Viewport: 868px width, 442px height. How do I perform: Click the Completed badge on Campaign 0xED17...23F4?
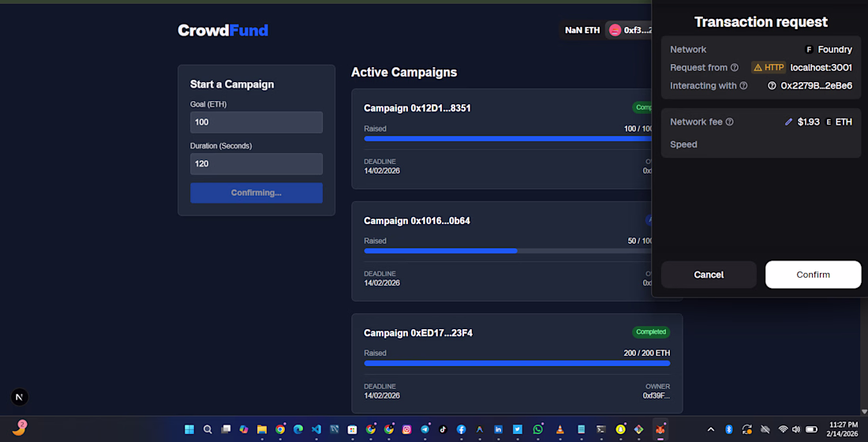pos(651,331)
